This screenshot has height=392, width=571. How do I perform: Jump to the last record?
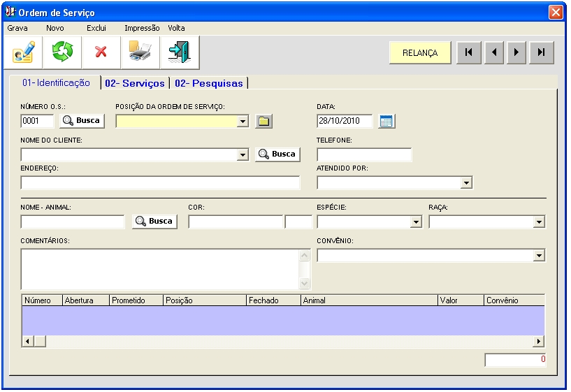pyautogui.click(x=541, y=52)
